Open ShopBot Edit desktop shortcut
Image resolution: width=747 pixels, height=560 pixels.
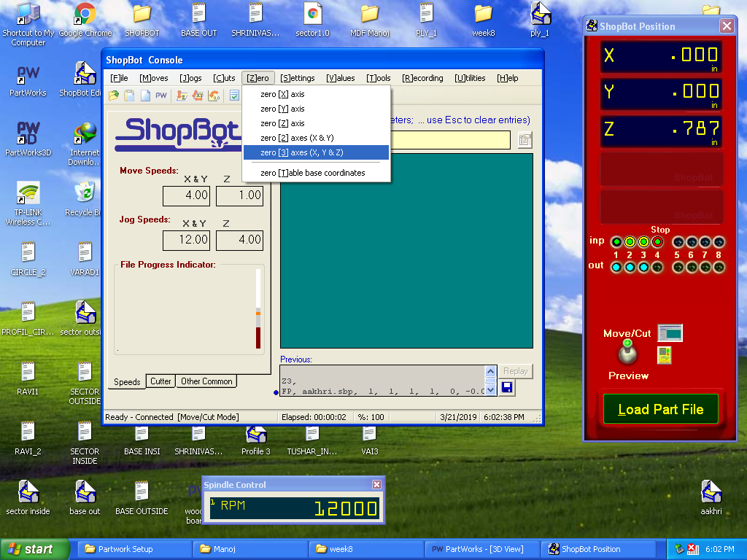(85, 79)
